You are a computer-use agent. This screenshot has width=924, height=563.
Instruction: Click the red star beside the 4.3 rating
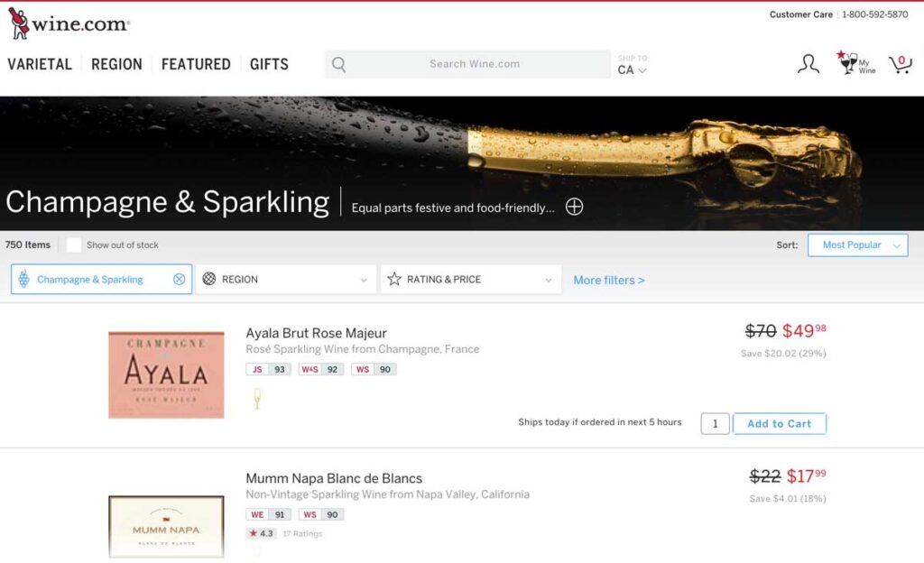point(253,533)
